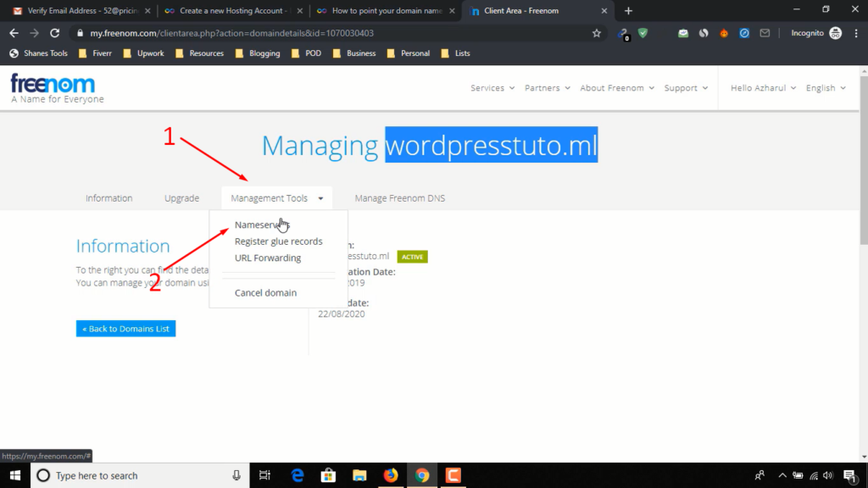Click Chrome icon in taskbar
This screenshot has height=488, width=868.
(x=422, y=475)
